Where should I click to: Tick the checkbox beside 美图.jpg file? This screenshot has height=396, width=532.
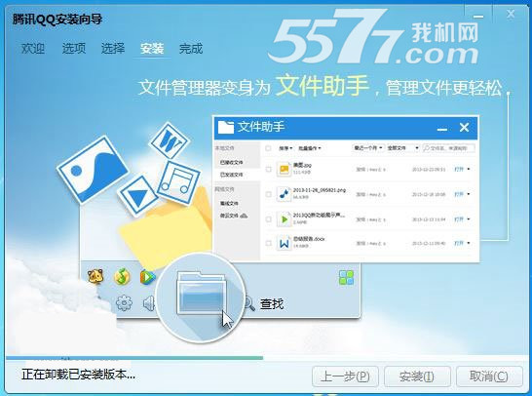[268, 169]
